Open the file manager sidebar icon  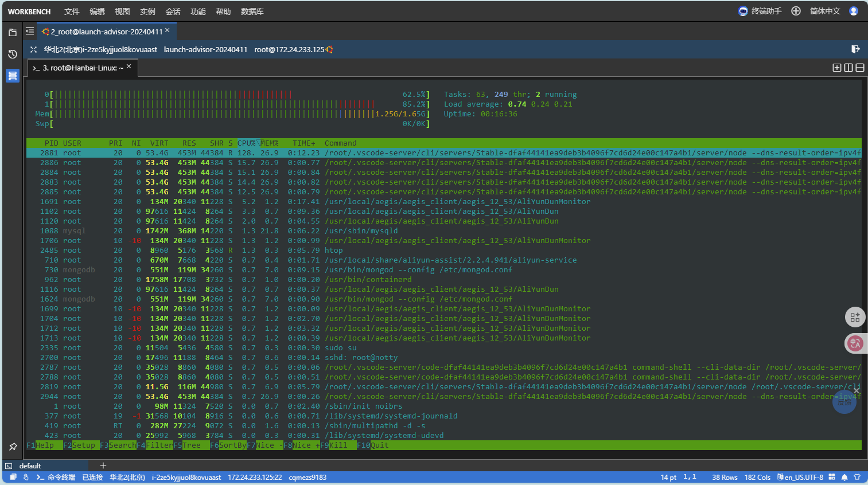[13, 33]
